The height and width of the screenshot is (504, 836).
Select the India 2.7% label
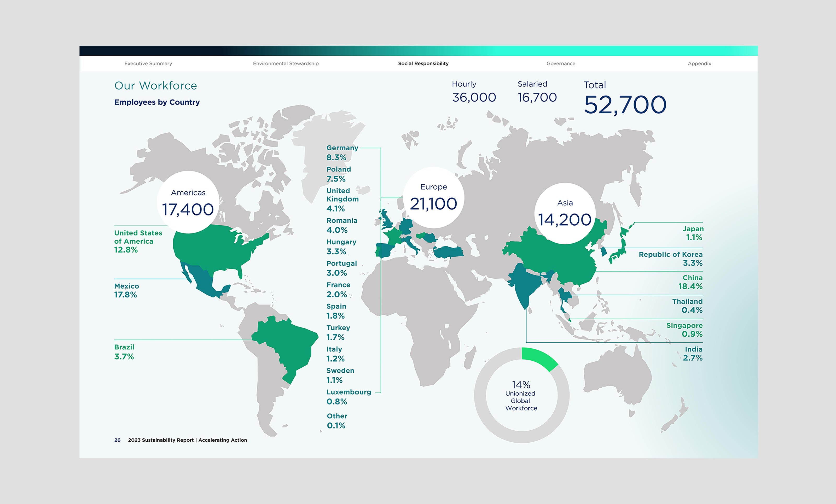pos(693,353)
